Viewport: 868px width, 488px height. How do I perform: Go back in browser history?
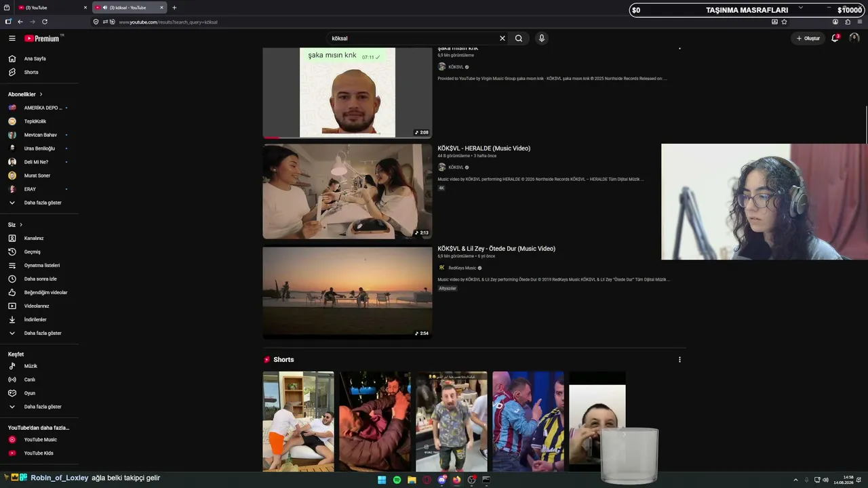coord(20,22)
